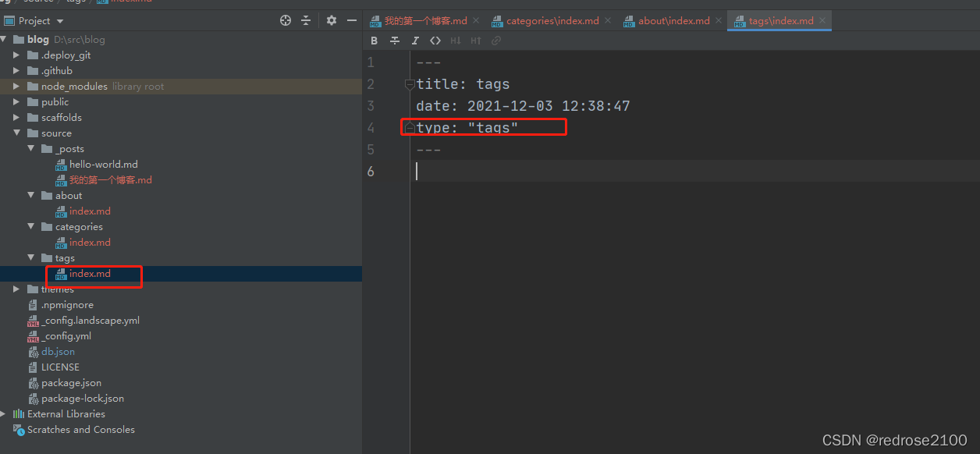980x454 pixels.
Task: Select index.md under about folder
Action: 90,211
